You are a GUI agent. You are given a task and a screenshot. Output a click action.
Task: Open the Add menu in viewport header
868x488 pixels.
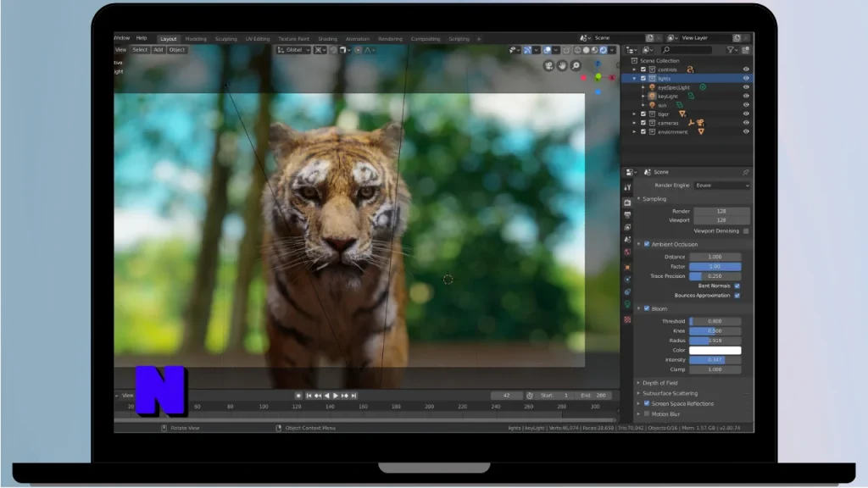point(159,50)
